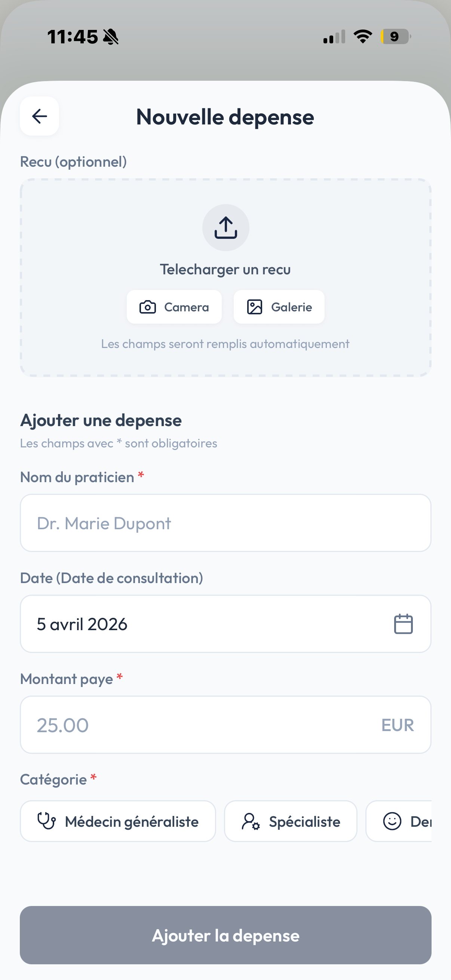This screenshot has width=451, height=980.
Task: Click the gallery image icon
Action: pyautogui.click(x=255, y=307)
